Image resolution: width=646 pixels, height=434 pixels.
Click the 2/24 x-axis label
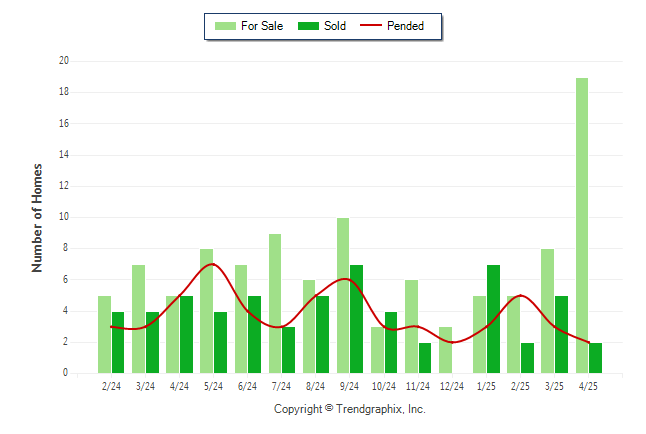tap(111, 386)
